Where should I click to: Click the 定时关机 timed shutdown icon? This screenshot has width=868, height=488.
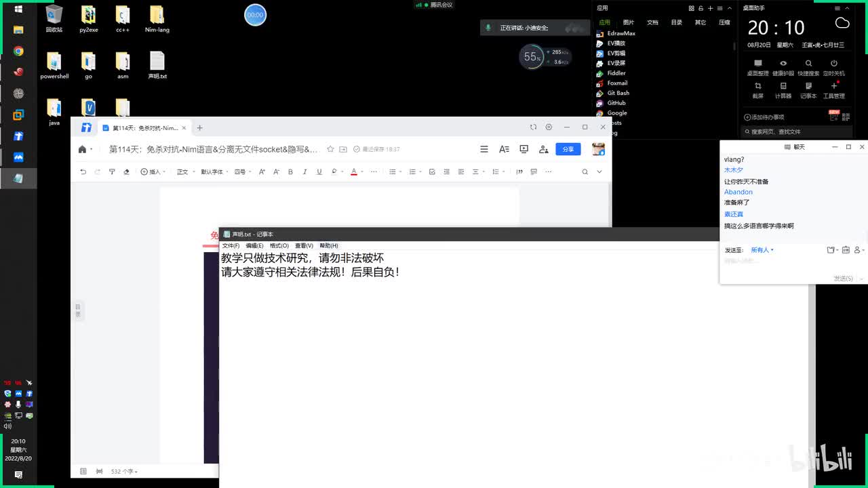(834, 68)
